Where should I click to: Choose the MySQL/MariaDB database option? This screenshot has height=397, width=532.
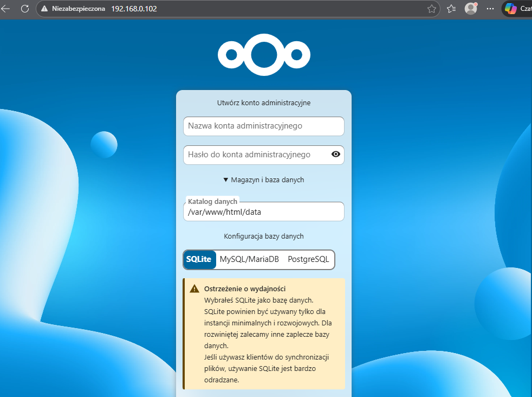click(249, 260)
